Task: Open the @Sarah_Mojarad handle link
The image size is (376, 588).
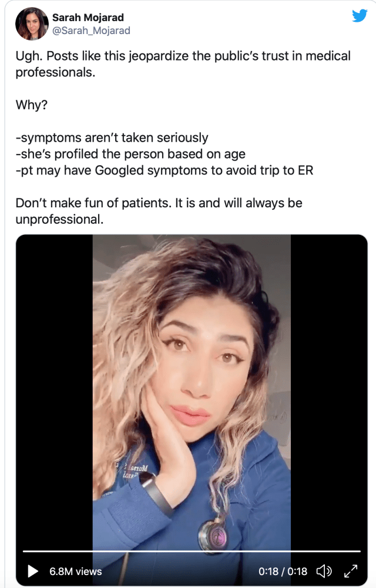Action: coord(91,31)
